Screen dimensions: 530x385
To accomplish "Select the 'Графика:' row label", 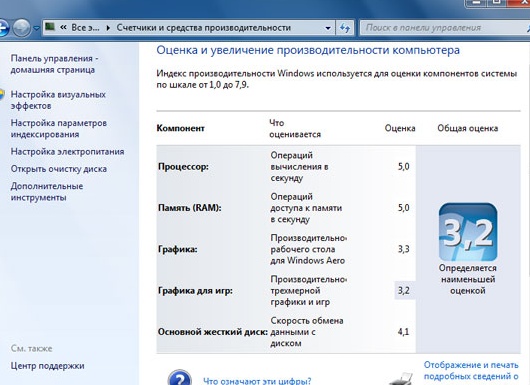I will click(177, 249).
